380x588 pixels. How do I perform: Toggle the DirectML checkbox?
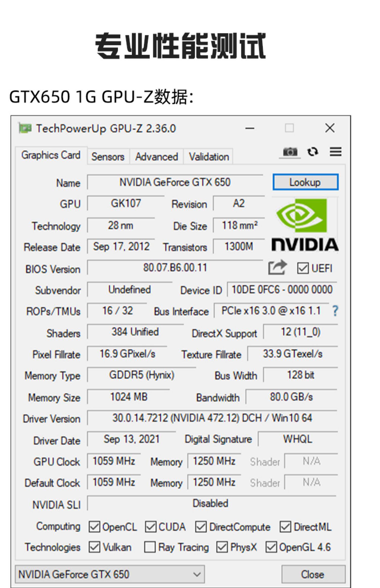[285, 526]
